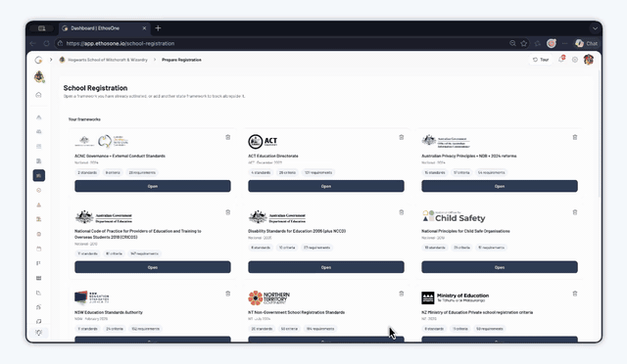Viewport: 627px width, 364px height.
Task: Select the highlighted active sidebar icon
Action: point(39,175)
